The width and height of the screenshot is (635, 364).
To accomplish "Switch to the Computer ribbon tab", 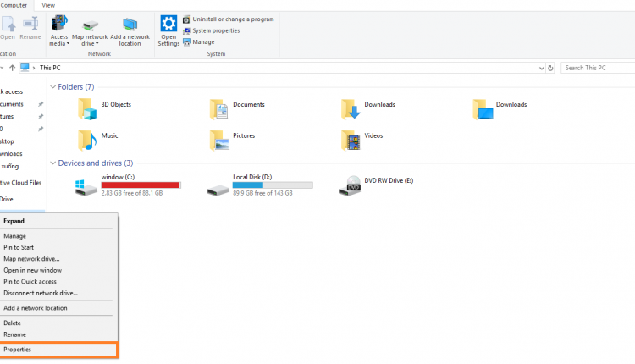I will tap(14, 5).
